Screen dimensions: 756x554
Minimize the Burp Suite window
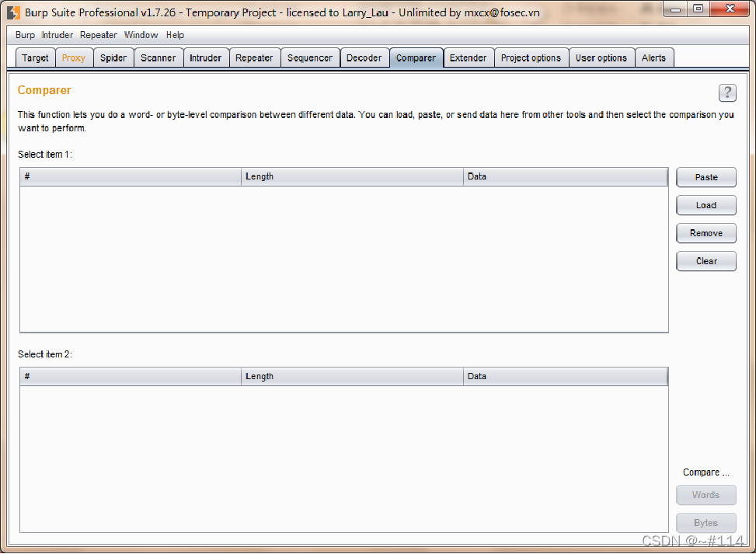click(675, 9)
